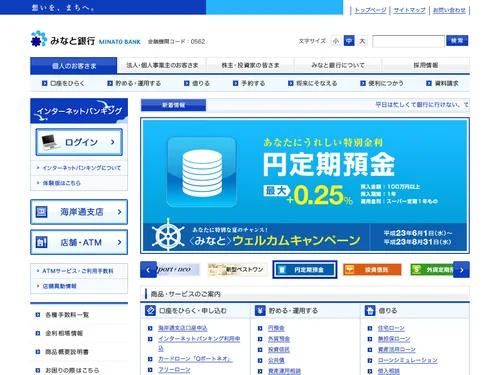Open ATMサービス・ご利用手数料 link
The image size is (500, 375).
click(x=78, y=271)
